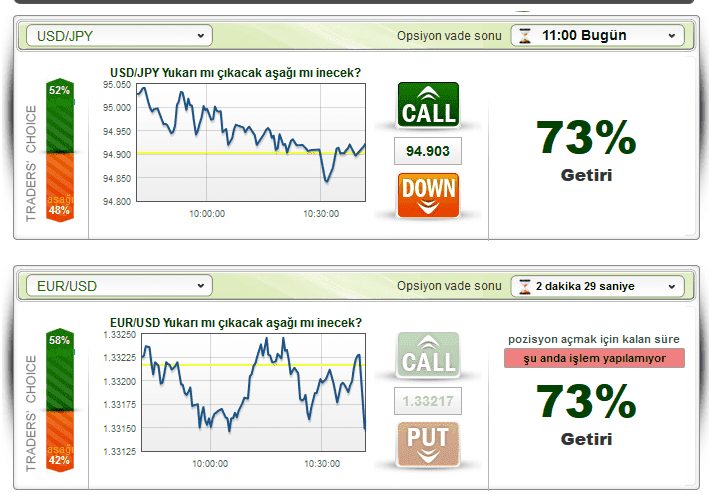Click the orange 48% aşağı bar

pyautogui.click(x=60, y=188)
